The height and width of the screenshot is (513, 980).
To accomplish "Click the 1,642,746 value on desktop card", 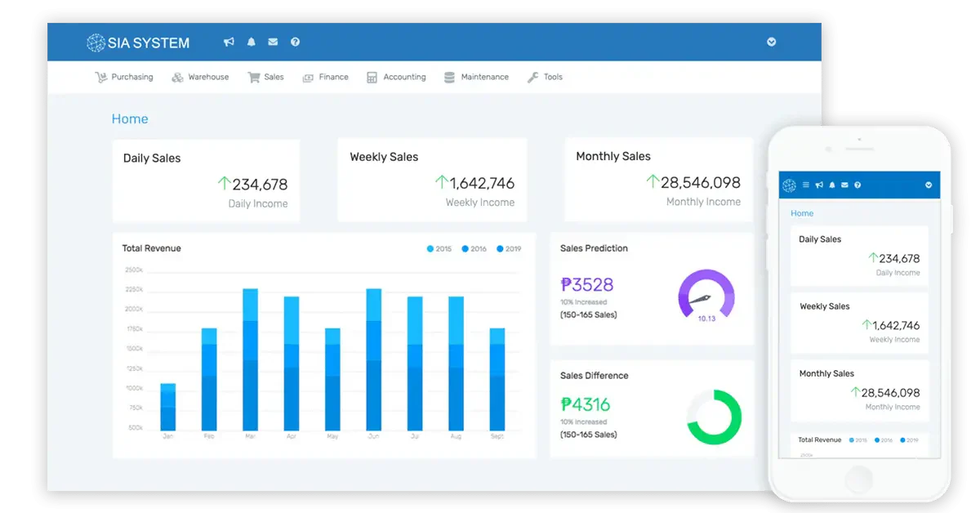I will [x=482, y=183].
